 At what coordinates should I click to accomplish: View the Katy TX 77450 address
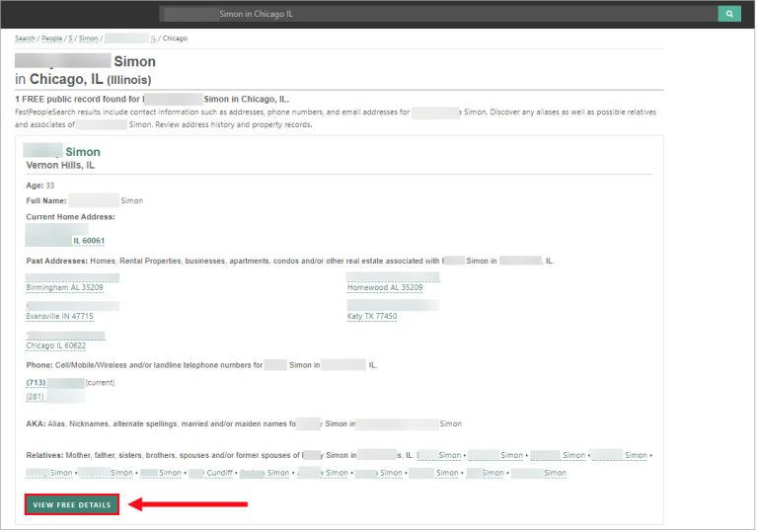(x=371, y=316)
